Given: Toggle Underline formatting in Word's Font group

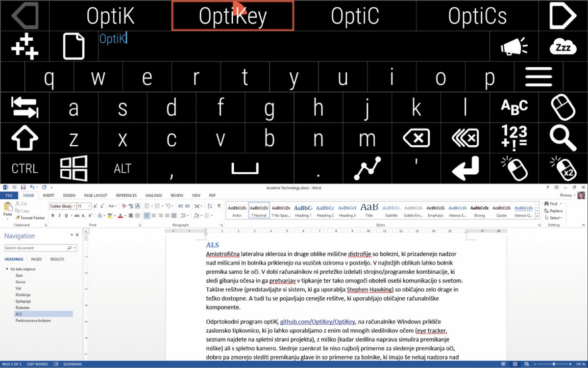Looking at the screenshot, I should click(66, 215).
